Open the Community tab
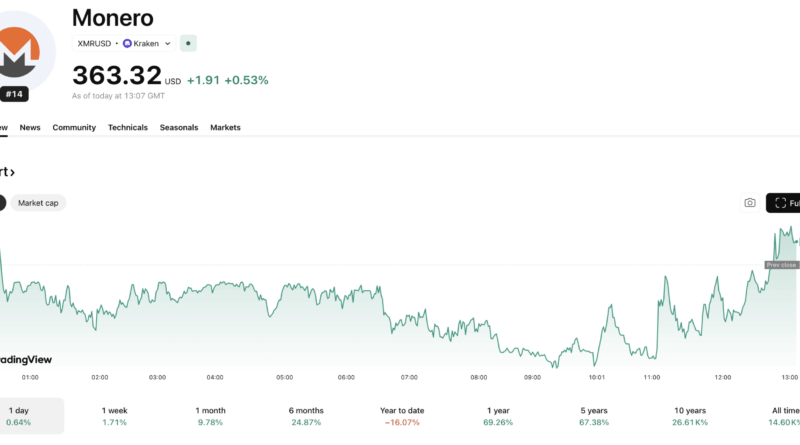800x445 pixels. pyautogui.click(x=74, y=128)
